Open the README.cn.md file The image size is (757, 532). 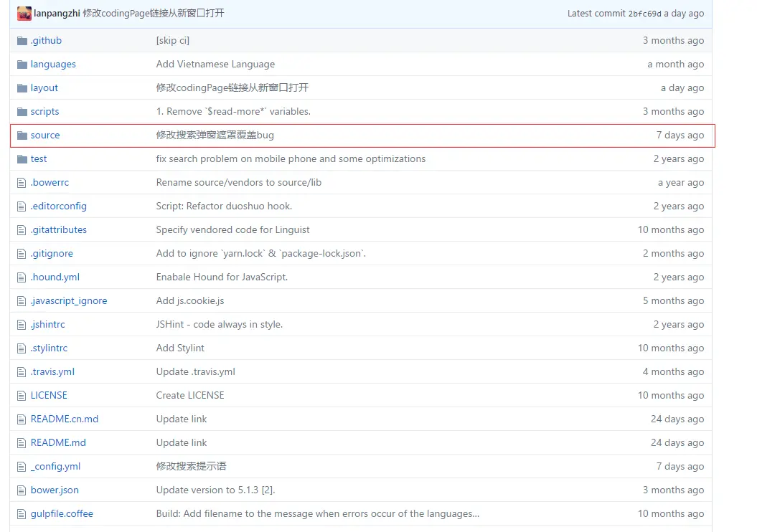tap(64, 419)
